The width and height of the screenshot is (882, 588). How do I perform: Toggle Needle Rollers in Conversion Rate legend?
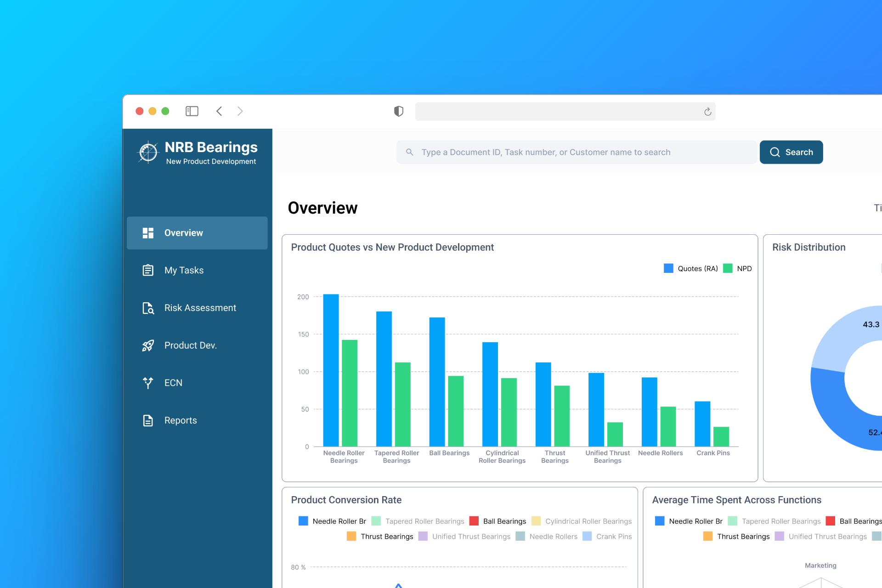(547, 536)
